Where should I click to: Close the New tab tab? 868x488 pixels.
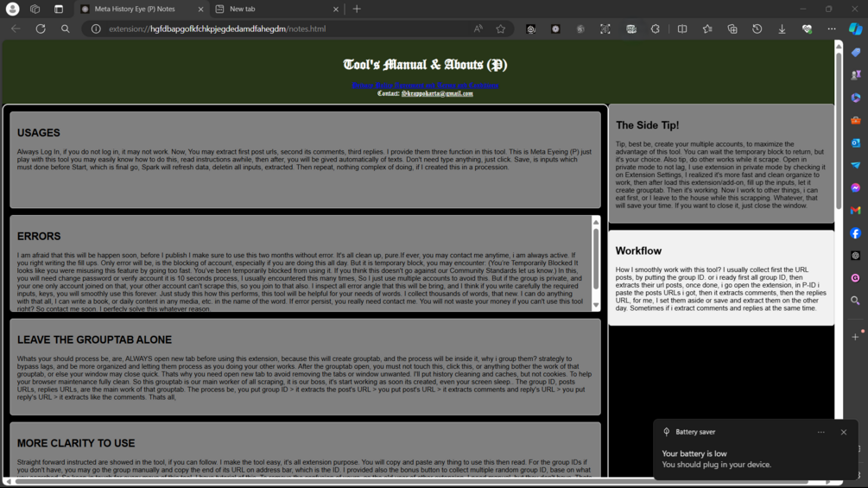pyautogui.click(x=335, y=9)
